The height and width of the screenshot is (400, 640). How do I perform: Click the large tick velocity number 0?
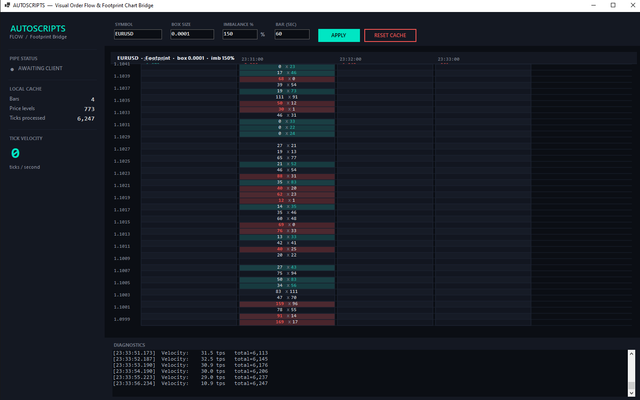[15, 153]
